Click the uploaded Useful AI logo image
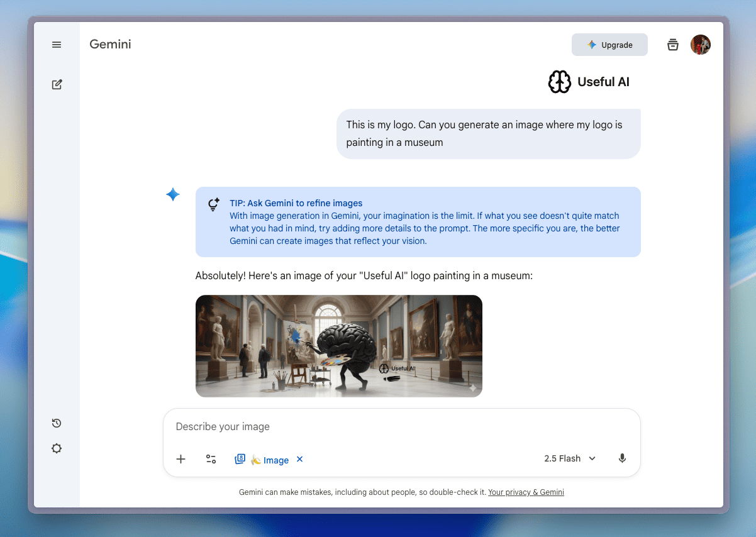This screenshot has height=537, width=756. [x=588, y=82]
